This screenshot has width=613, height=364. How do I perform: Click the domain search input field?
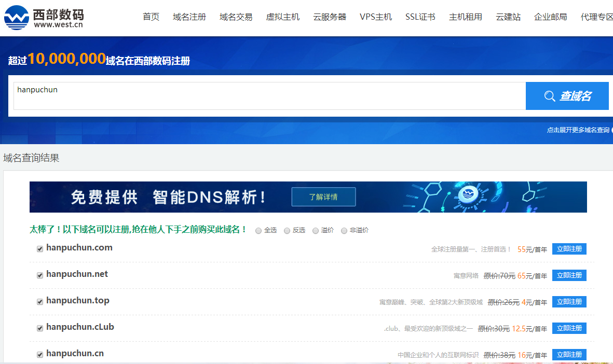pos(260,95)
